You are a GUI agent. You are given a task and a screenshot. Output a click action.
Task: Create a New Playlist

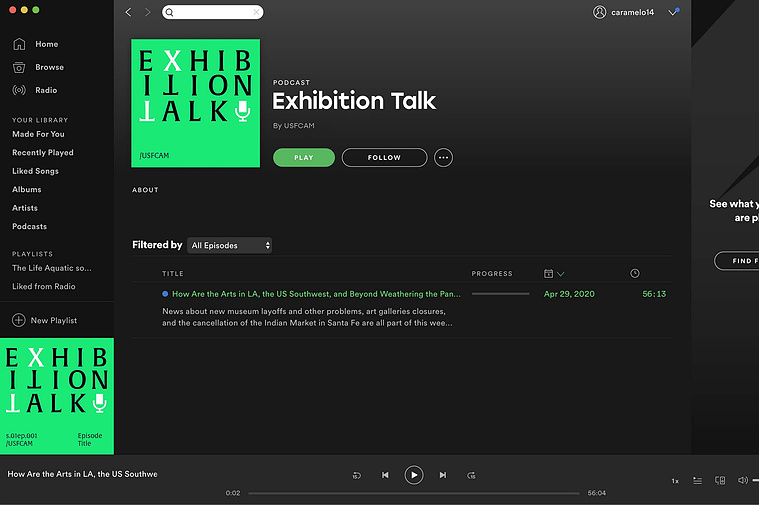[x=45, y=320]
